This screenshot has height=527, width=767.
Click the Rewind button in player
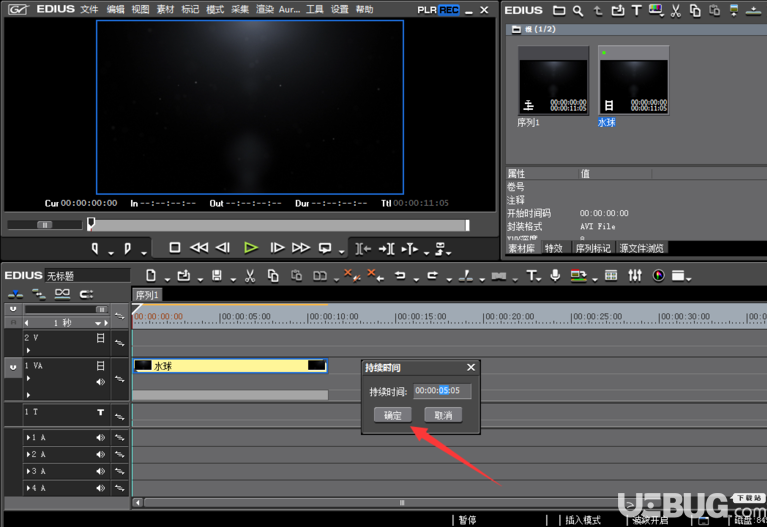pyautogui.click(x=199, y=248)
